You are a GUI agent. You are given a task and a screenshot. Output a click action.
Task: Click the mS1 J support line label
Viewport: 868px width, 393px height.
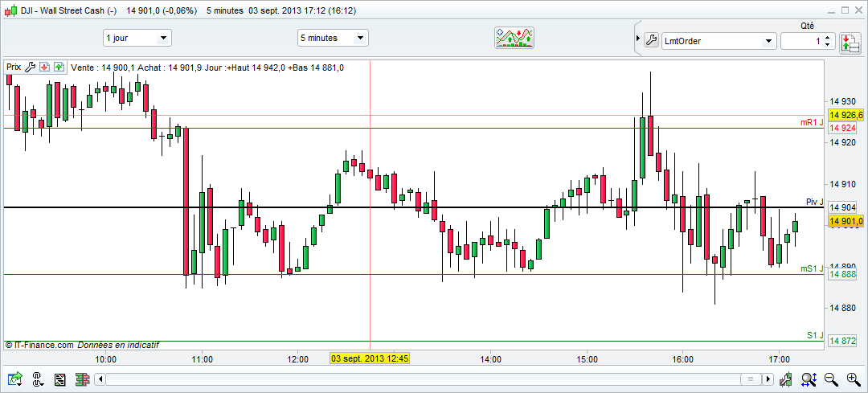pyautogui.click(x=812, y=268)
